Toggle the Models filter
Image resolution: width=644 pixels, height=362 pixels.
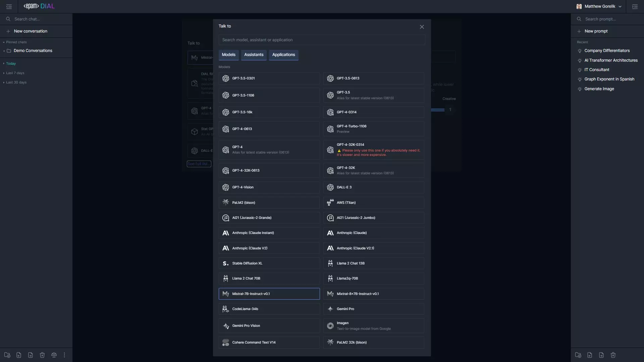tap(229, 55)
